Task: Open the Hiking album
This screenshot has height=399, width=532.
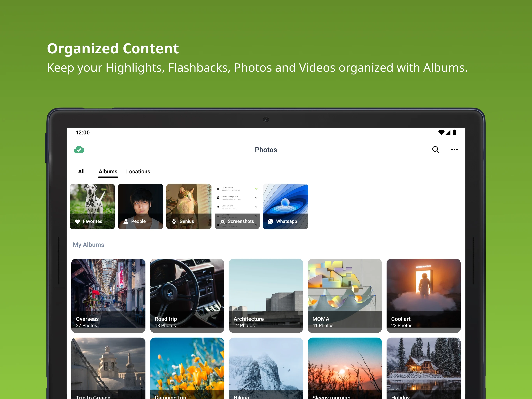Action: 266,368
